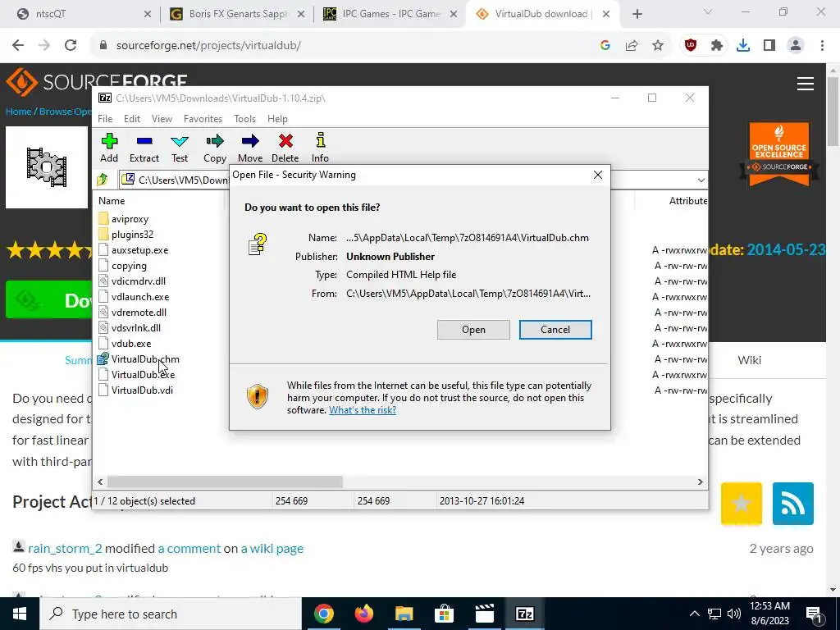The width and height of the screenshot is (840, 630).
Task: Expand the 7-Zip path dropdown arrow
Action: pos(701,180)
